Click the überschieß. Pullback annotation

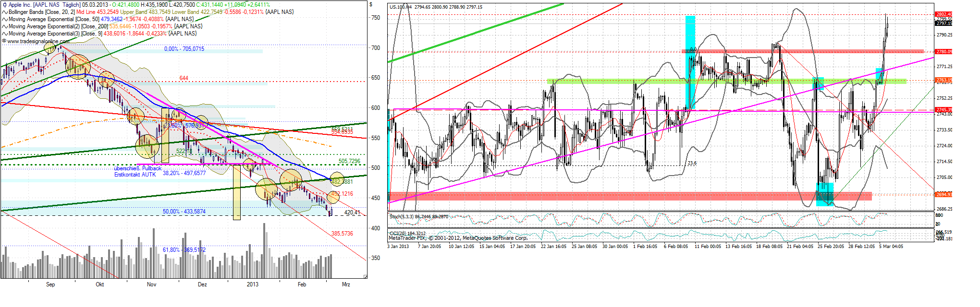click(137, 168)
